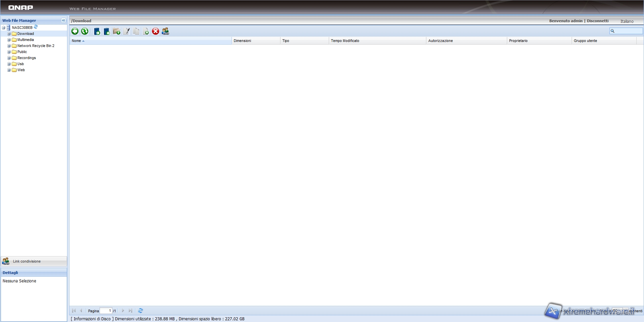Screen dimensions: 644x322
Task: Click the Disconnetti logout link
Action: click(597, 21)
